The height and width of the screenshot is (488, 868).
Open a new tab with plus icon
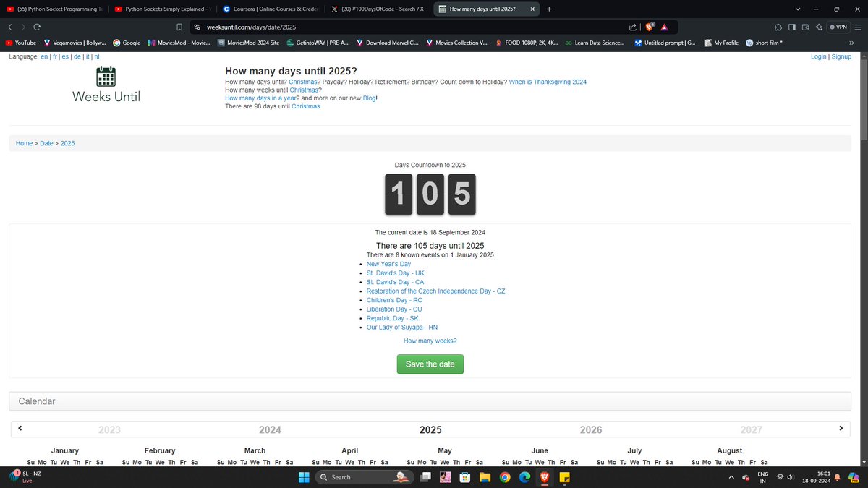[x=549, y=9]
